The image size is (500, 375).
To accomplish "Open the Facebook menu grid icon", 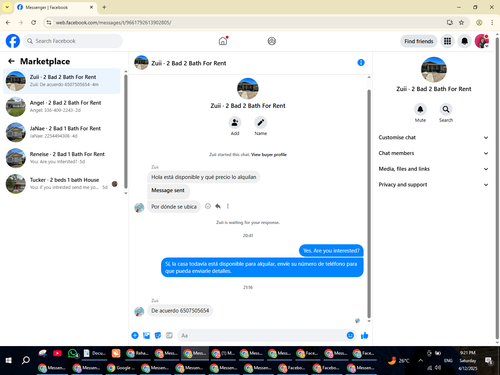I will 447,41.
